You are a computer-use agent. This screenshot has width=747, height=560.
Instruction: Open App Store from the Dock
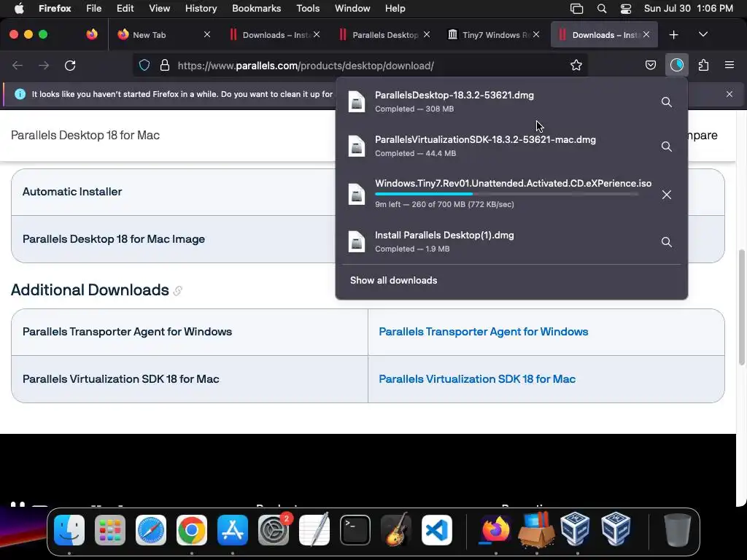[233, 530]
